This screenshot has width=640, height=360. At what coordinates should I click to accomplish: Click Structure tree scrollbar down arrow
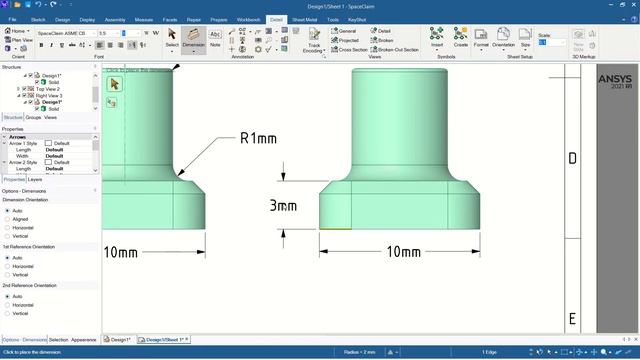tap(96, 109)
